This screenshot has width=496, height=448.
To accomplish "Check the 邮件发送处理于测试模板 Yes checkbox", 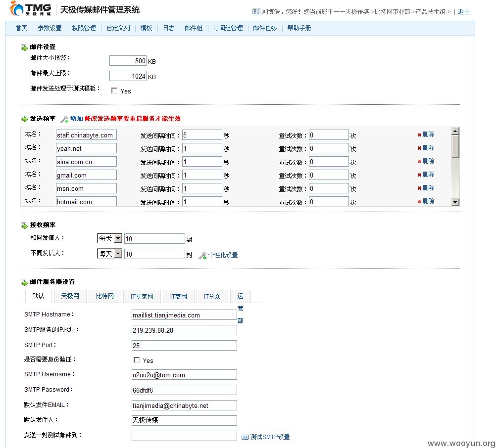I will tap(114, 90).
